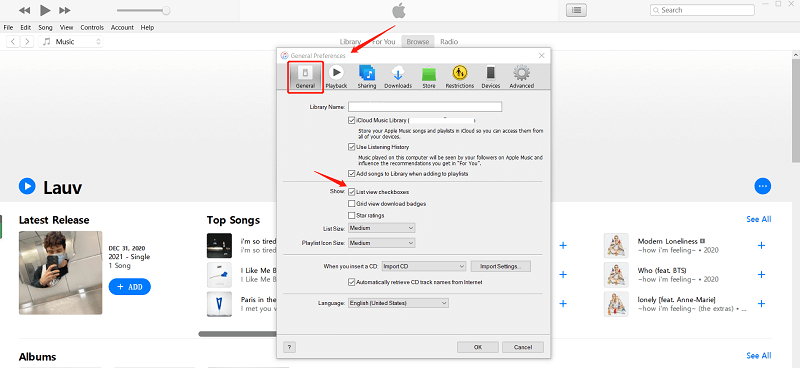Open the List Size dropdown
The width and height of the screenshot is (800, 368).
point(382,228)
